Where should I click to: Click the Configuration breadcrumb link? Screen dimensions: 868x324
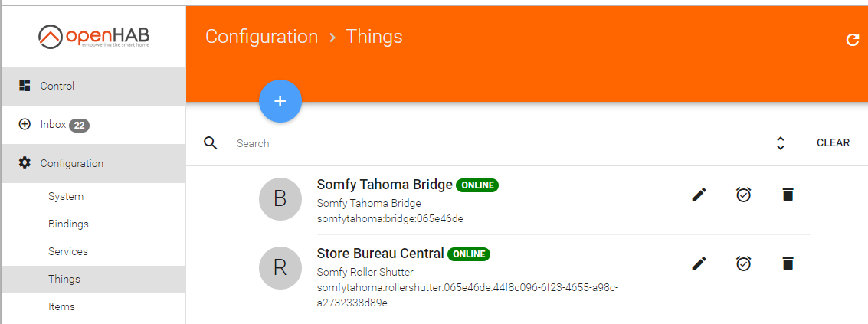(x=261, y=37)
